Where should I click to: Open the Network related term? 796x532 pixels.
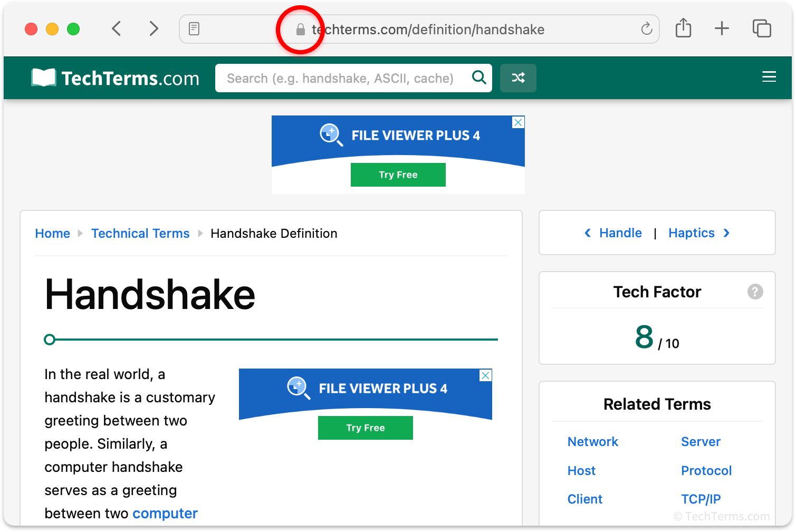(592, 441)
